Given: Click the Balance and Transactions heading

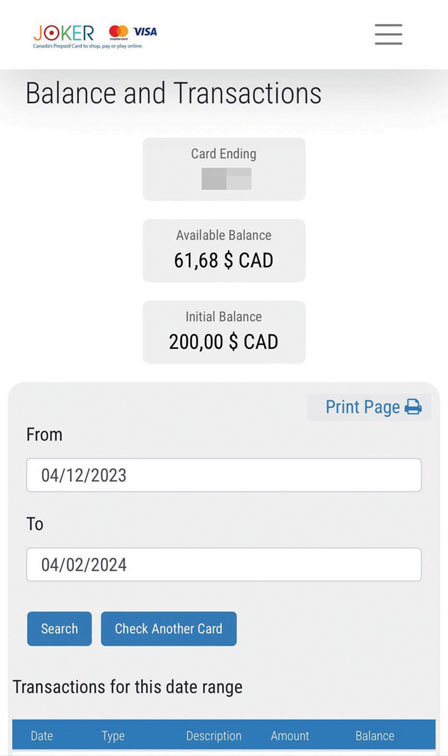Looking at the screenshot, I should [174, 93].
